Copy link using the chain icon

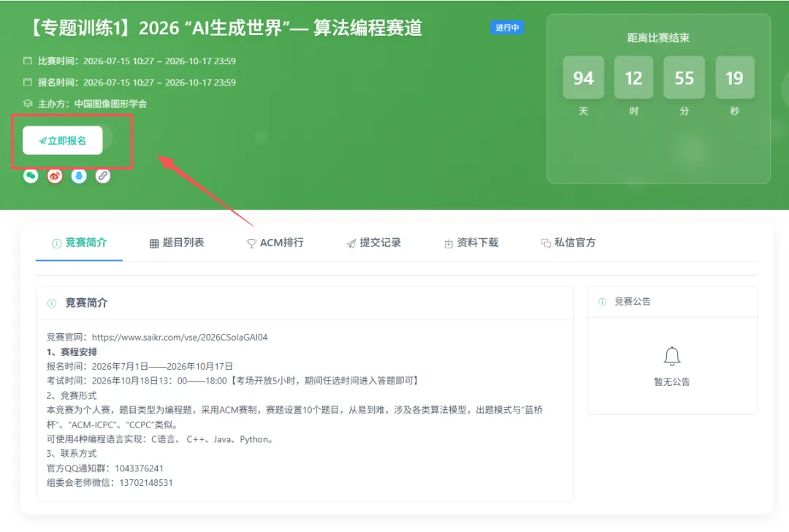coord(103,175)
